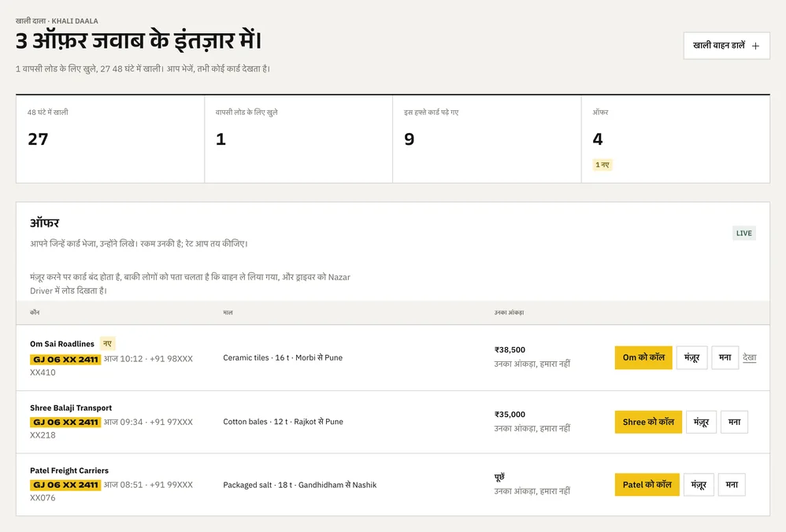786x532 pixels.
Task: Click the 1 नए badge in ऑफ़र card
Action: (602, 164)
